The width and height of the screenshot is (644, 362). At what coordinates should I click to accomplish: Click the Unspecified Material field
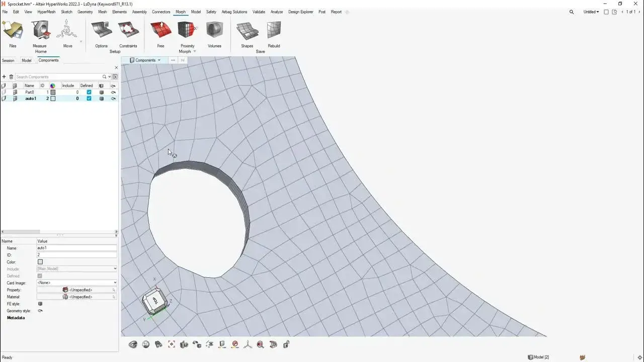click(x=77, y=297)
